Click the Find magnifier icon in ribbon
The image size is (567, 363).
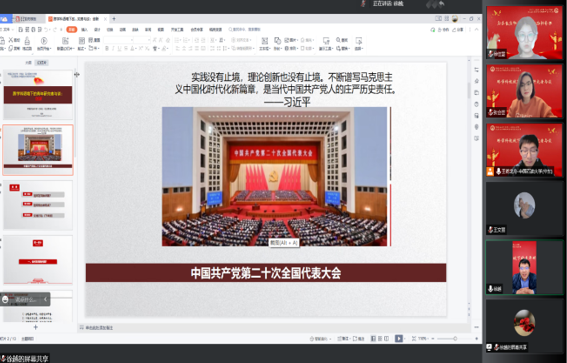[x=339, y=40]
